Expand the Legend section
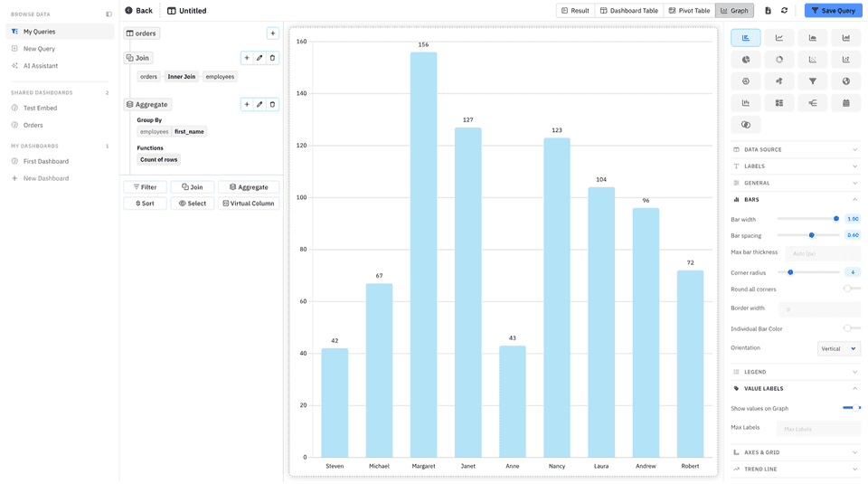 pyautogui.click(x=796, y=372)
